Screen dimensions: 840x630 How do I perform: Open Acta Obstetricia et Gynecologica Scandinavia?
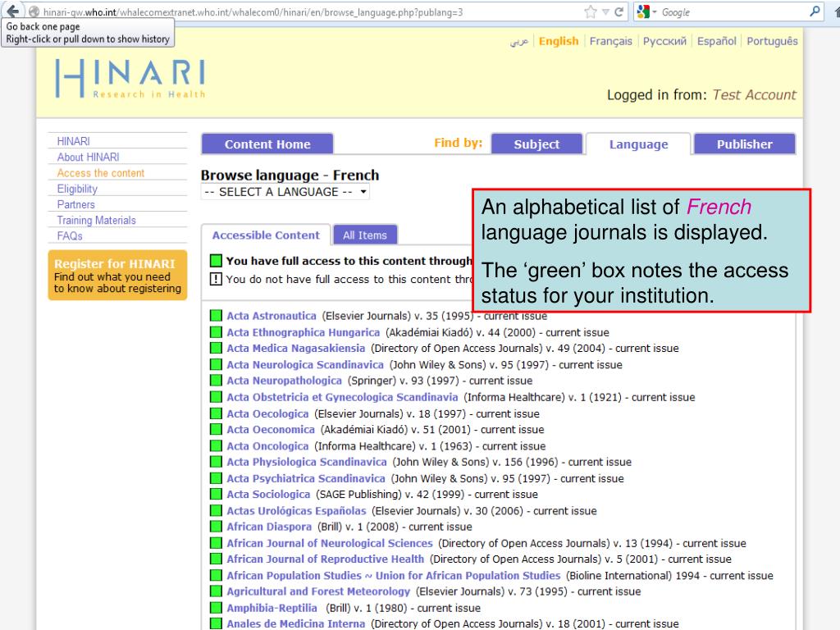click(342, 398)
